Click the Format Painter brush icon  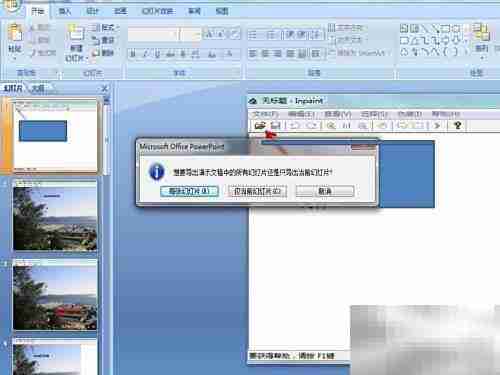coord(33,53)
